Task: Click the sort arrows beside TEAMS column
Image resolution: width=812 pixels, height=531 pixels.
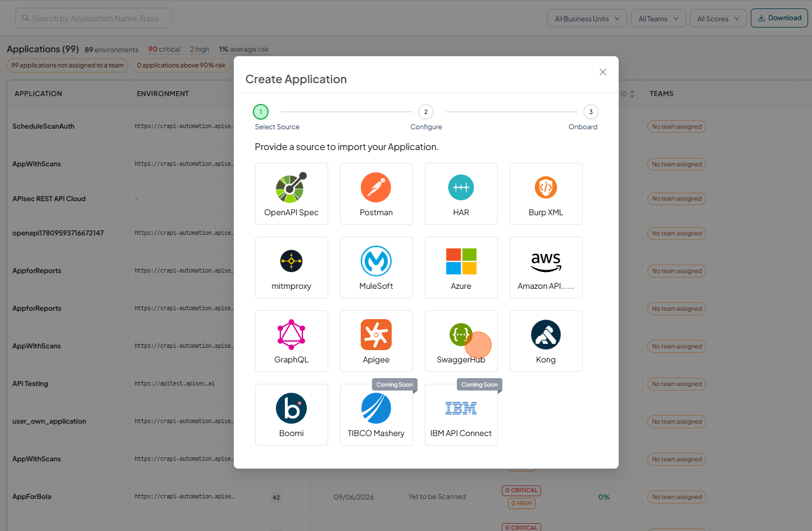Action: (632, 94)
